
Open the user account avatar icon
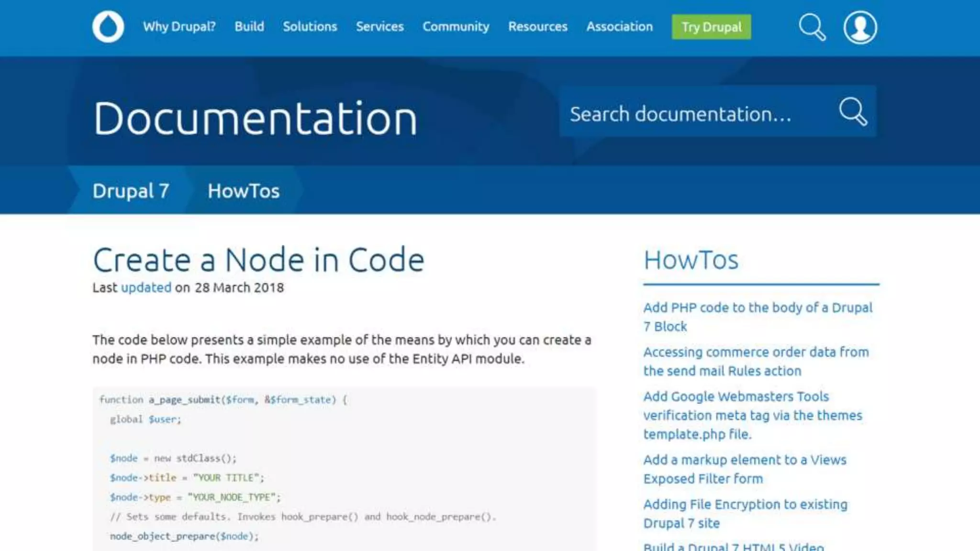click(860, 27)
